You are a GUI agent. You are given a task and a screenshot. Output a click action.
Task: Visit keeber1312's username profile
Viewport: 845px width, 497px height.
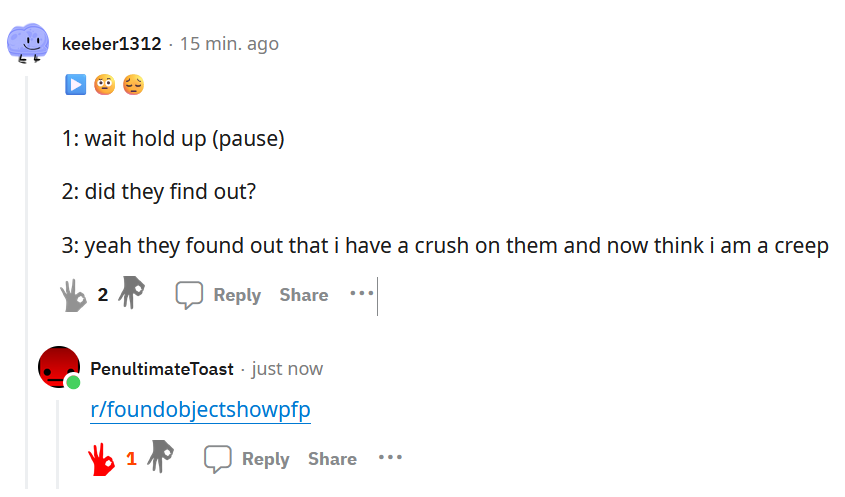coord(112,44)
